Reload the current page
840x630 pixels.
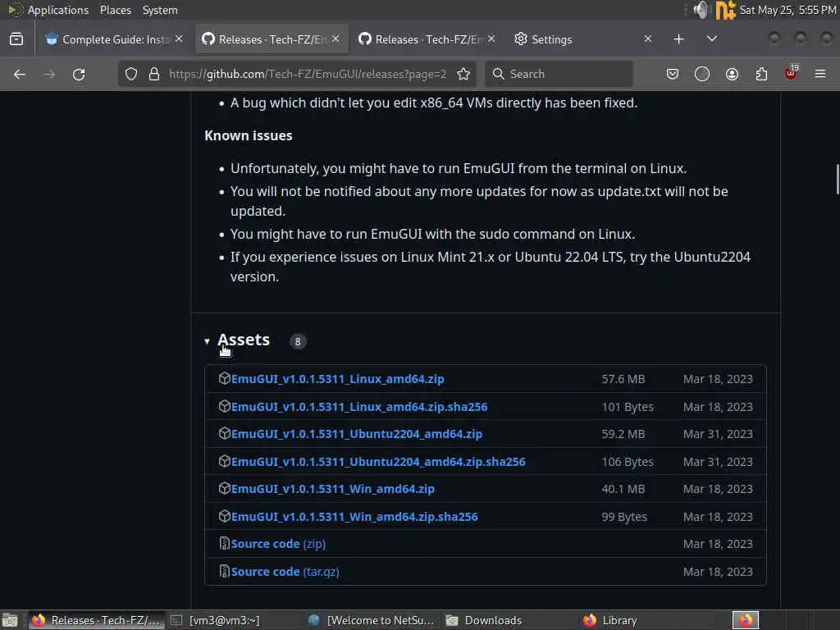coord(79,74)
